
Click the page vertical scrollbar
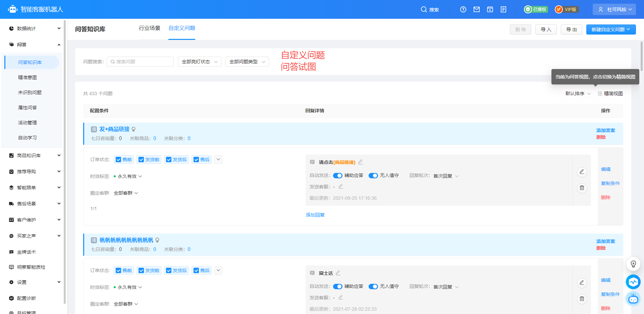(x=642, y=56)
